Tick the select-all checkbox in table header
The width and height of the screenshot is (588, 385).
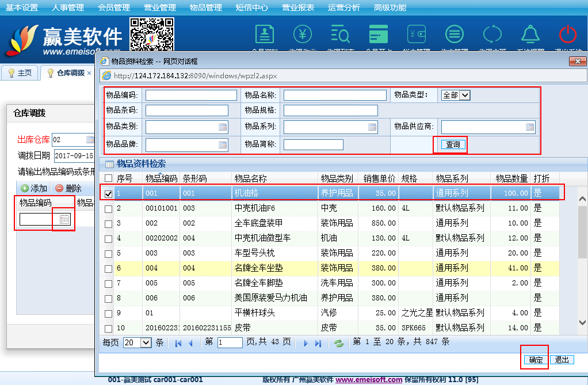(x=108, y=178)
